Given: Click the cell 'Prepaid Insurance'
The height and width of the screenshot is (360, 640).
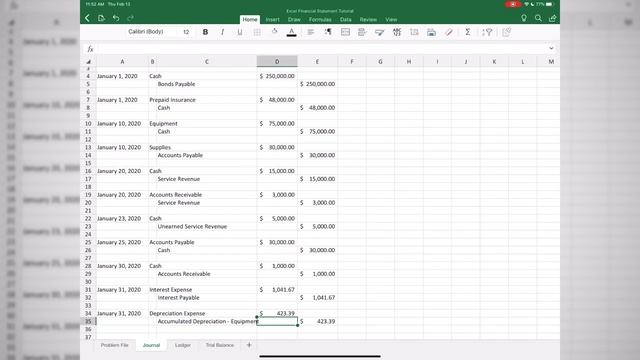Looking at the screenshot, I should pos(172,100).
